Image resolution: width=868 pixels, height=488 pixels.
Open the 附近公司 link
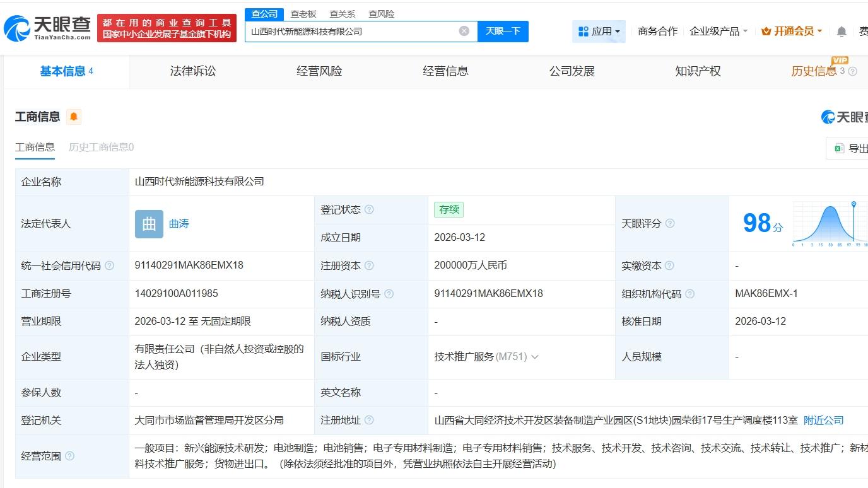coord(823,420)
